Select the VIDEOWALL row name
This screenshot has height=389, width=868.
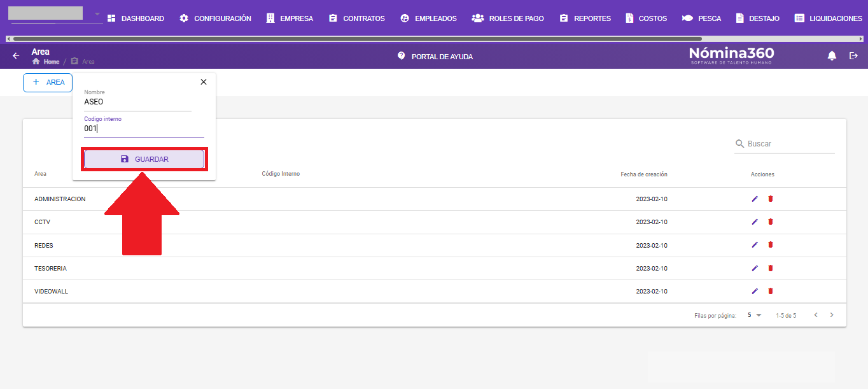(x=51, y=292)
